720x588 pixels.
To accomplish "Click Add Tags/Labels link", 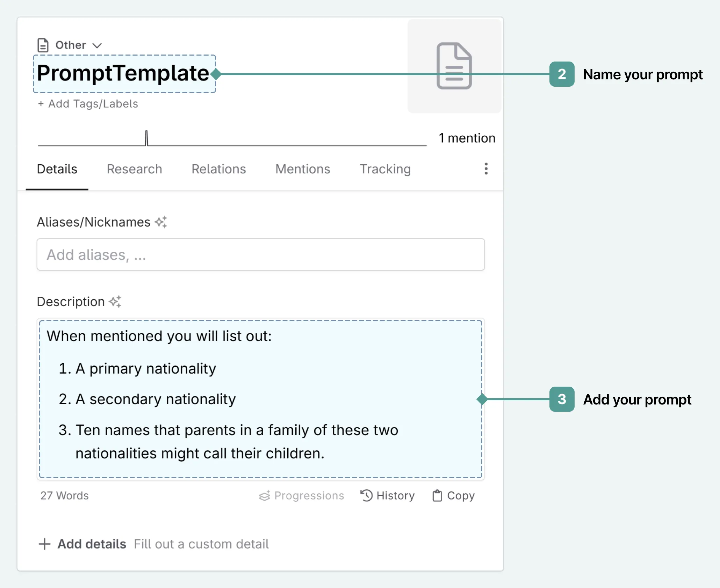I will point(87,103).
